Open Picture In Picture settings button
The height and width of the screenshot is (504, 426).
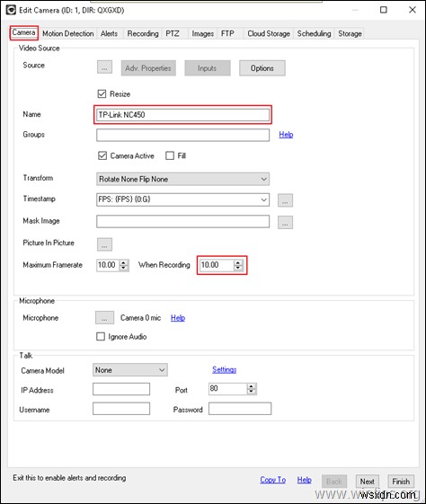104,244
